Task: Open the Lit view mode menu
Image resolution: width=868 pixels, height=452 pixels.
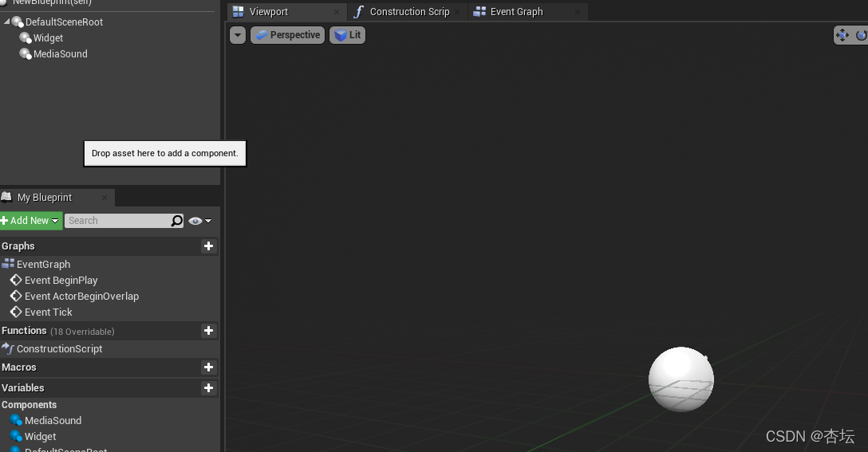Action: click(347, 35)
